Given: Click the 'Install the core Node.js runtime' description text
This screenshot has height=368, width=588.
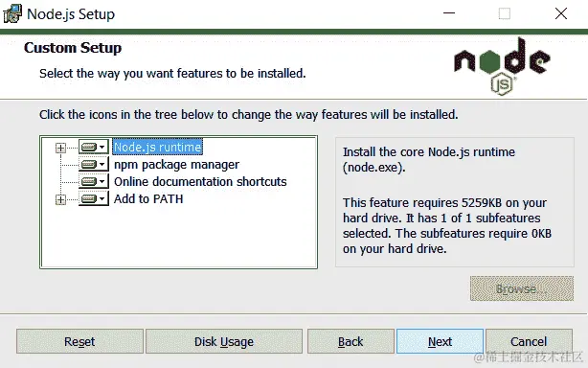Looking at the screenshot, I should (429, 159).
